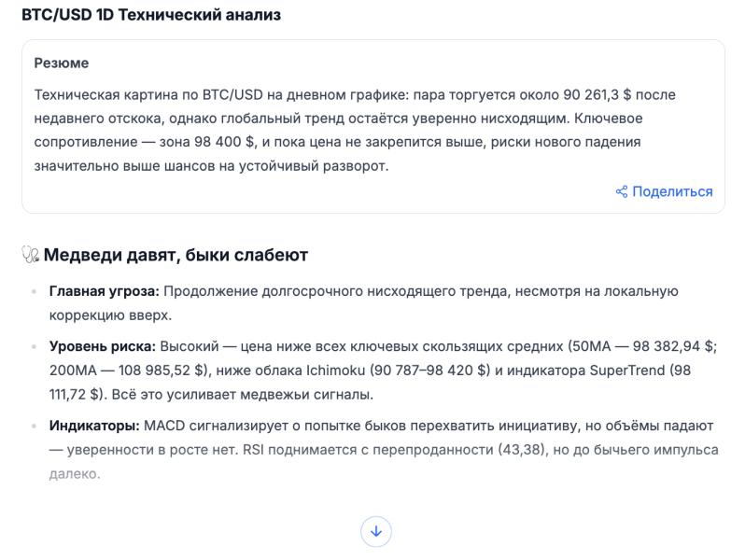The width and height of the screenshot is (745, 560).
Task: Click the bullet dot before "Уровень риска"
Action: [35, 347]
